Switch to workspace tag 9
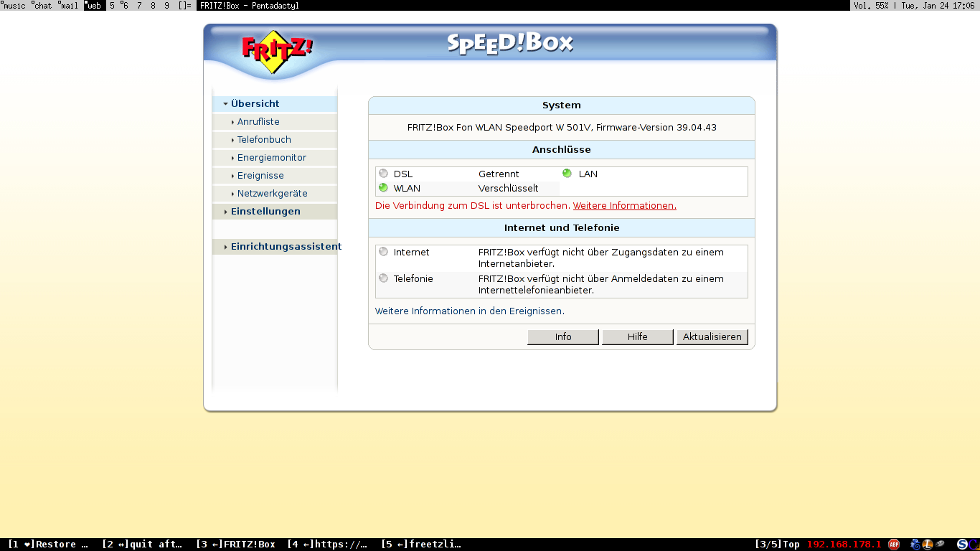Screen dimensions: 980x551 [166, 5]
